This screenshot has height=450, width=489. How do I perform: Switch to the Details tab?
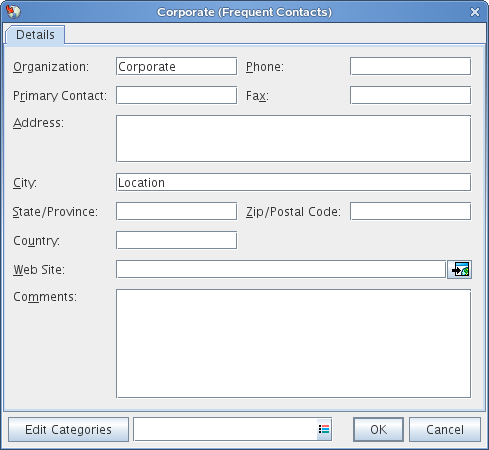click(35, 35)
